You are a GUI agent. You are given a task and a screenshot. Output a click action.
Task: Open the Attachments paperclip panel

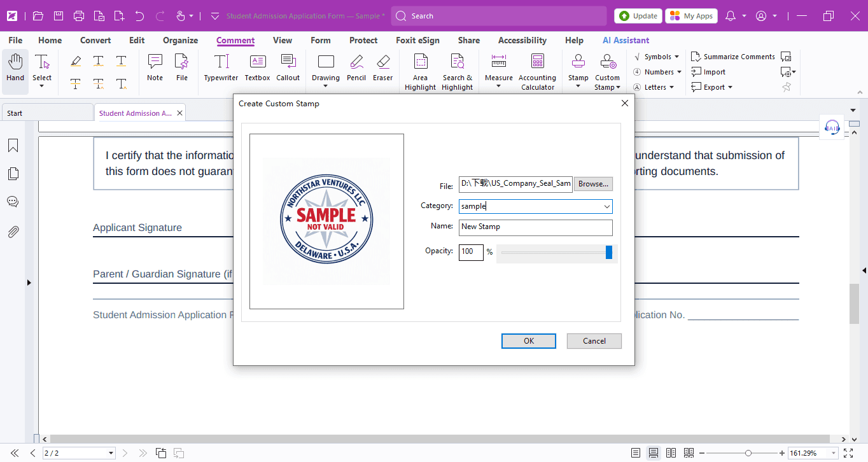(13, 232)
